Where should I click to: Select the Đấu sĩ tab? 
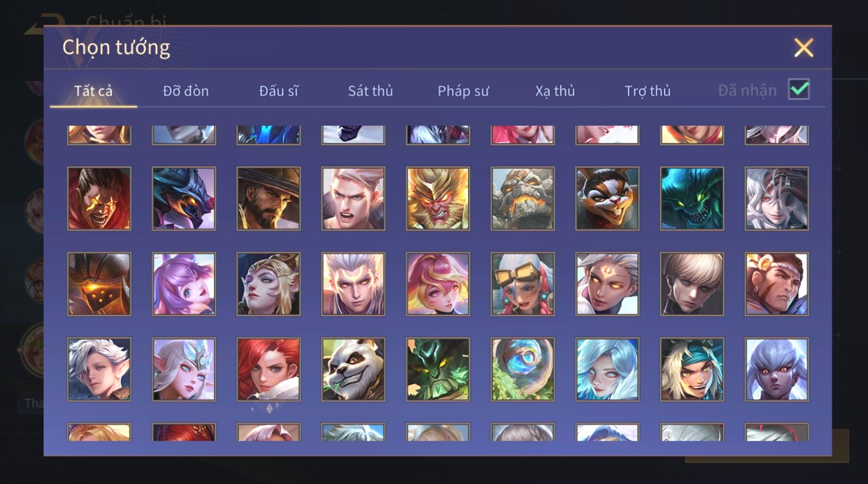coord(279,91)
